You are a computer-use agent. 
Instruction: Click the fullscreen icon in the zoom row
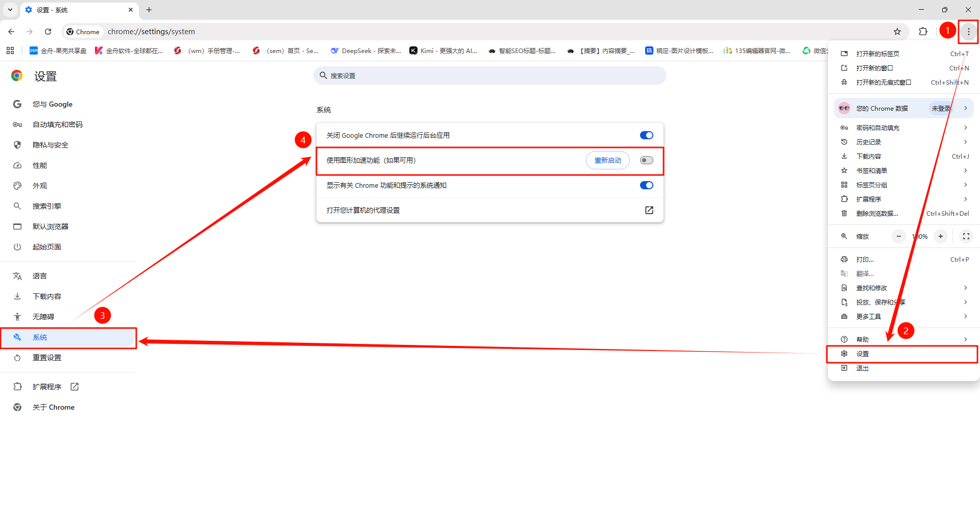point(966,236)
